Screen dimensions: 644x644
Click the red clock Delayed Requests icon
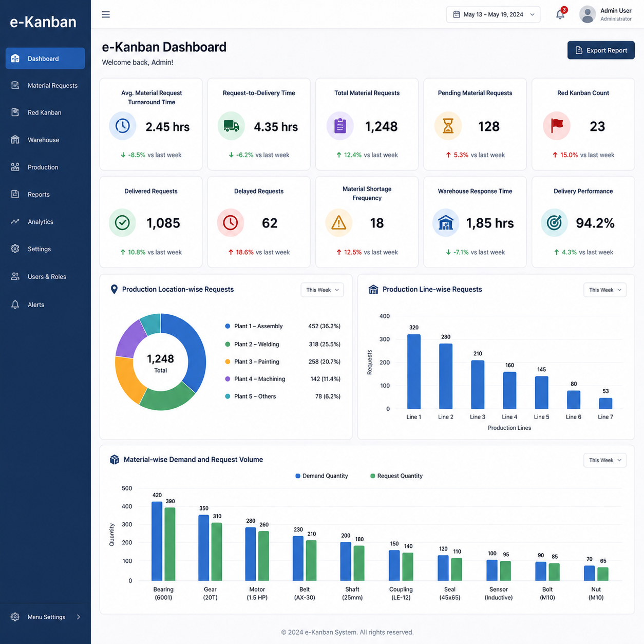pyautogui.click(x=231, y=222)
